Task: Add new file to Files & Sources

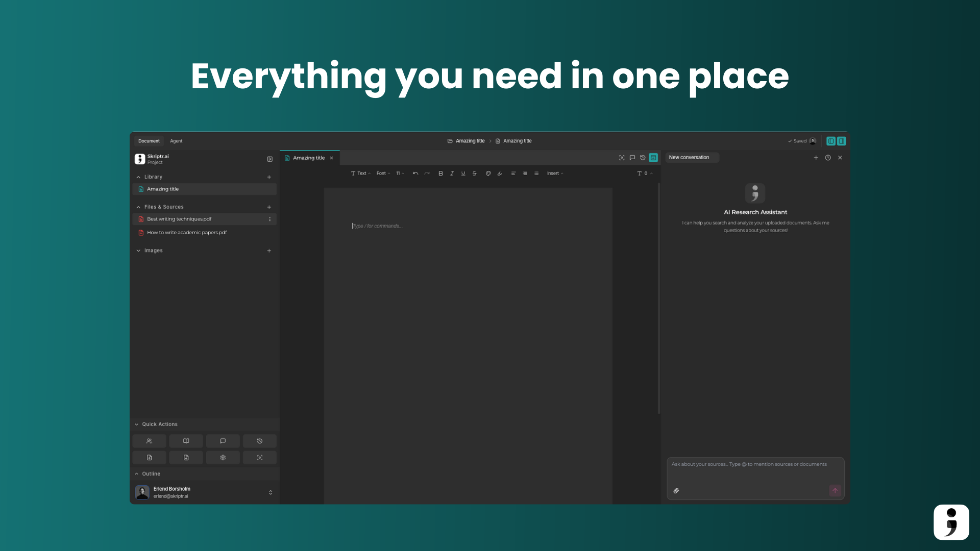Action: (x=269, y=207)
